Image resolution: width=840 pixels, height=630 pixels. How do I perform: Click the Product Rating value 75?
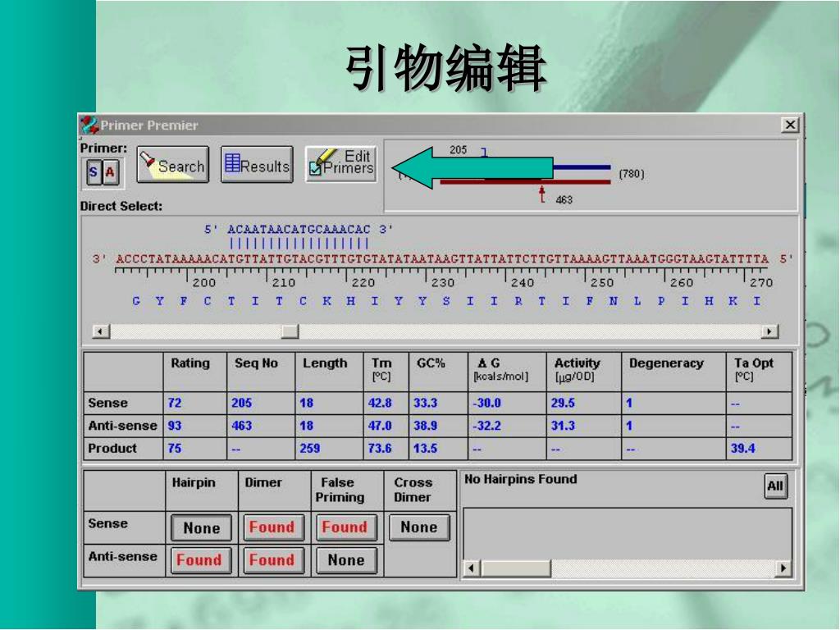click(175, 449)
